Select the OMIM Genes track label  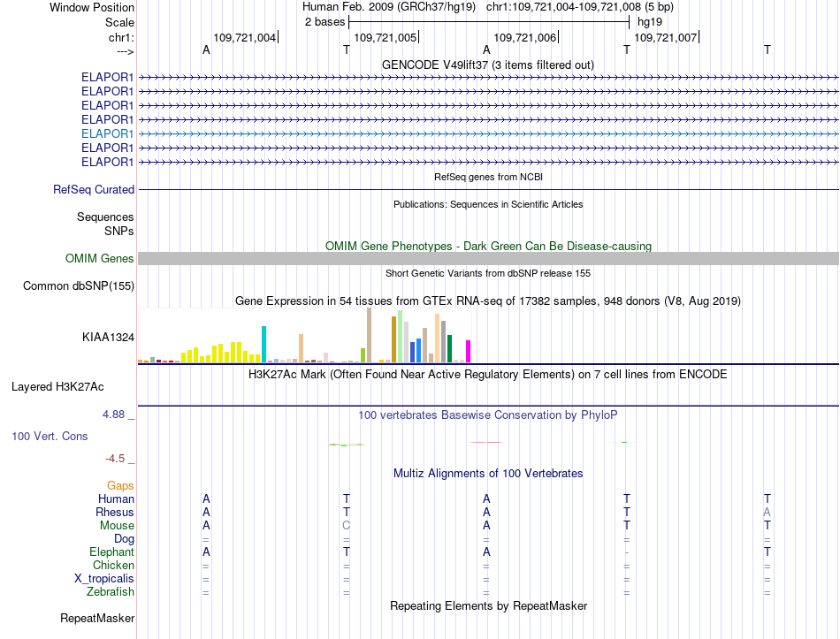coord(100,259)
